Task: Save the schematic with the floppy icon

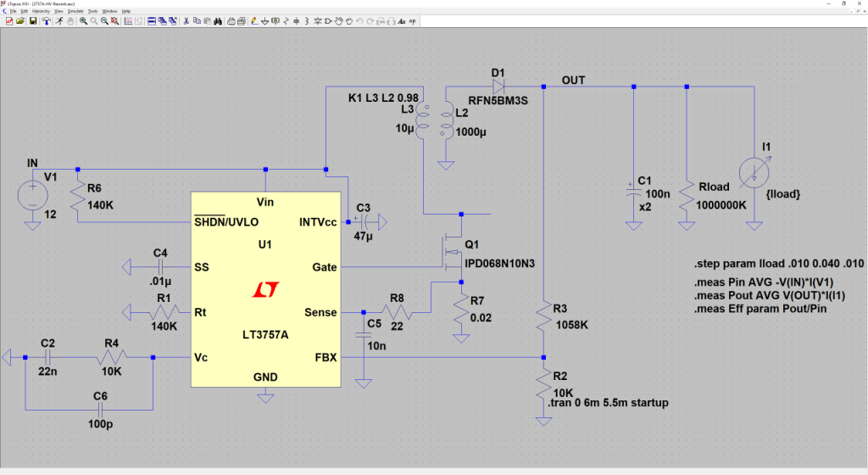Action: [33, 21]
